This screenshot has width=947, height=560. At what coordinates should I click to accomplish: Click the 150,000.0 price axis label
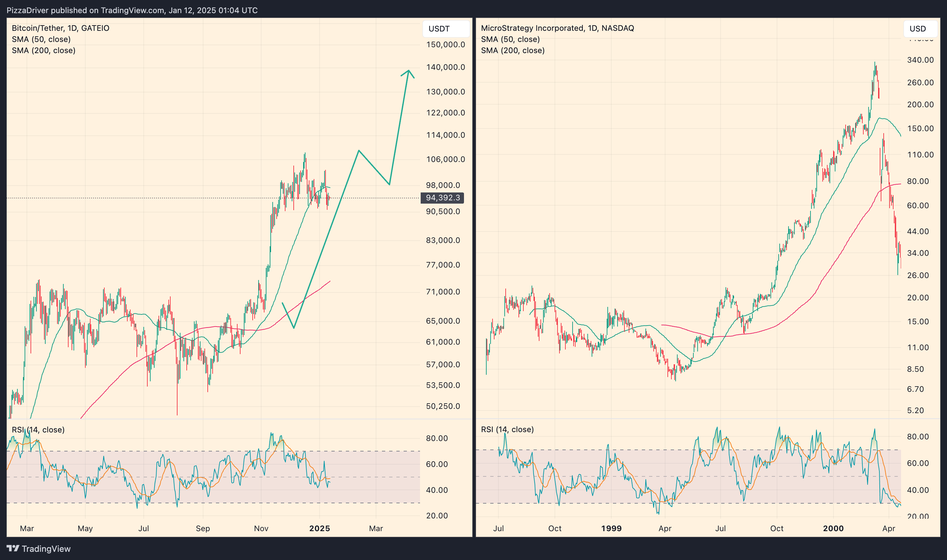446,45
